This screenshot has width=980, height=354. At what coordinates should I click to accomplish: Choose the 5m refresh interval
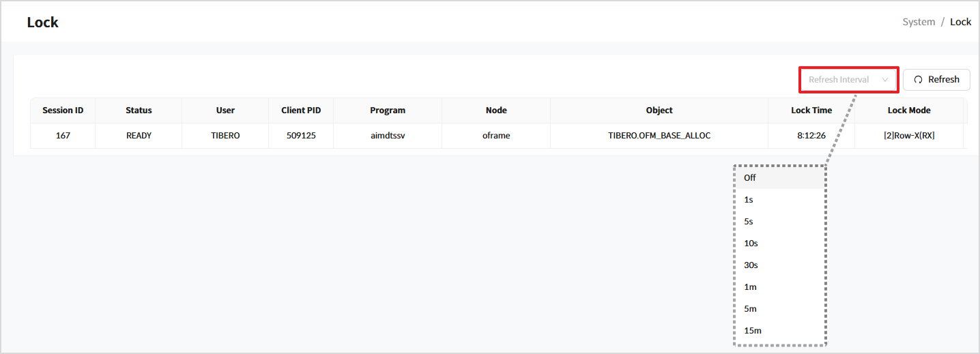coord(750,309)
